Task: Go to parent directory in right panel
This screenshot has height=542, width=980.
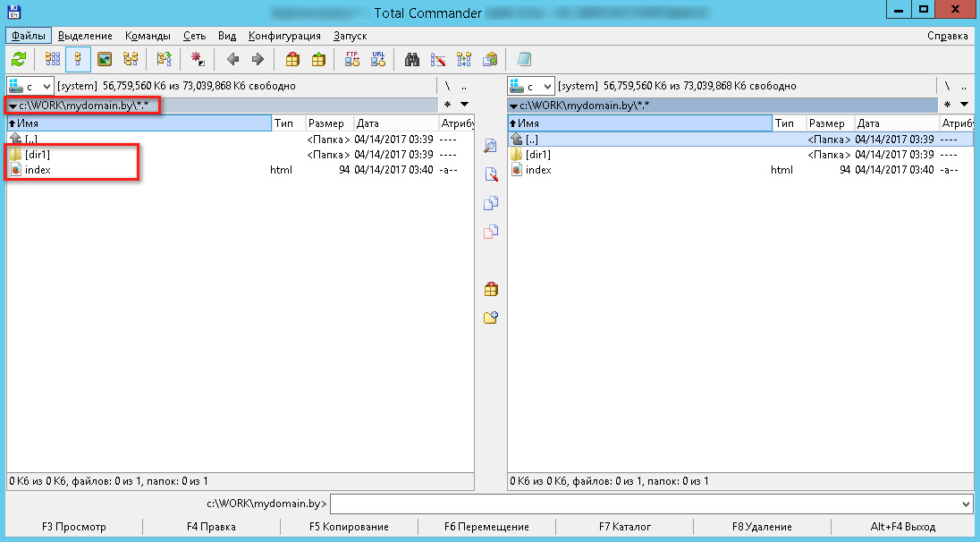Action: [x=965, y=86]
